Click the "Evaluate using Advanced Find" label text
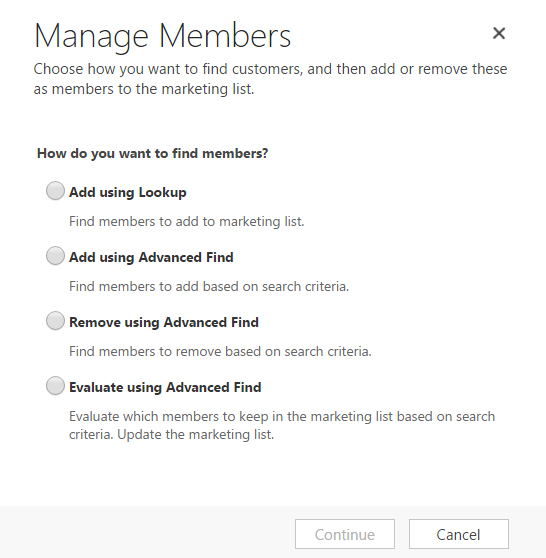Image resolution: width=546 pixels, height=558 pixels. (165, 388)
